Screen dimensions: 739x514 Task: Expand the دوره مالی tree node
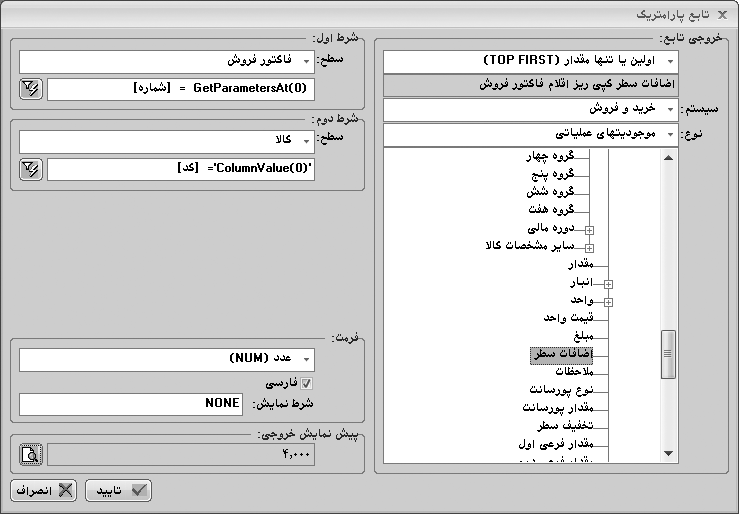tap(589, 229)
